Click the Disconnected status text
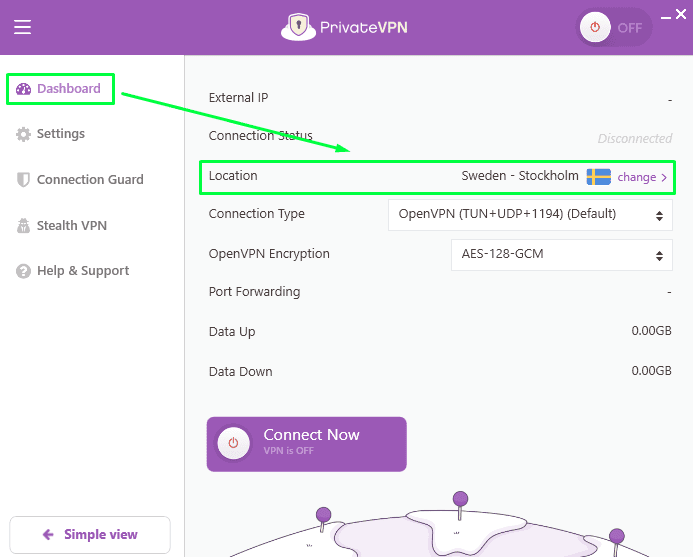The width and height of the screenshot is (693, 557). [x=635, y=138]
